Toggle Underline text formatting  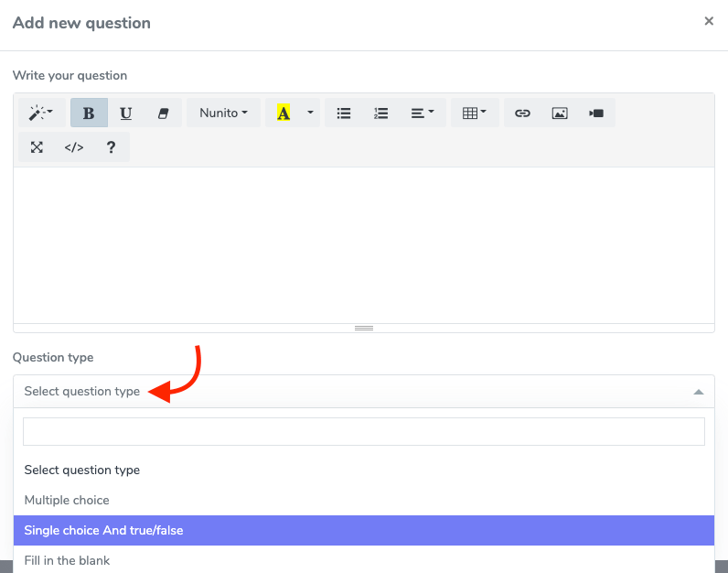126,114
